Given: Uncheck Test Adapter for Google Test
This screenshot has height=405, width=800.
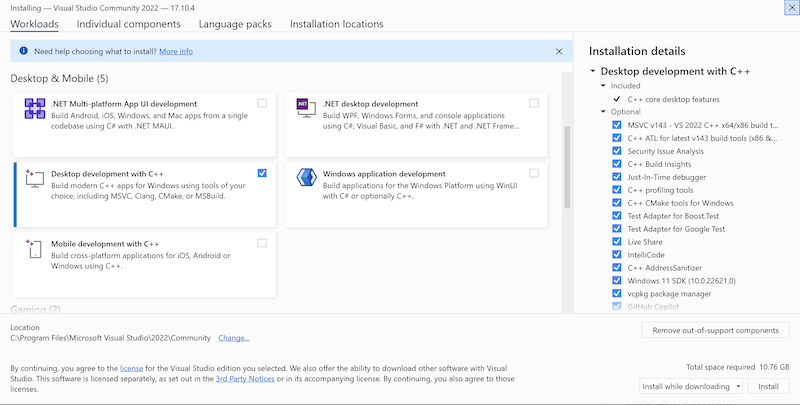Looking at the screenshot, I should click(x=616, y=229).
